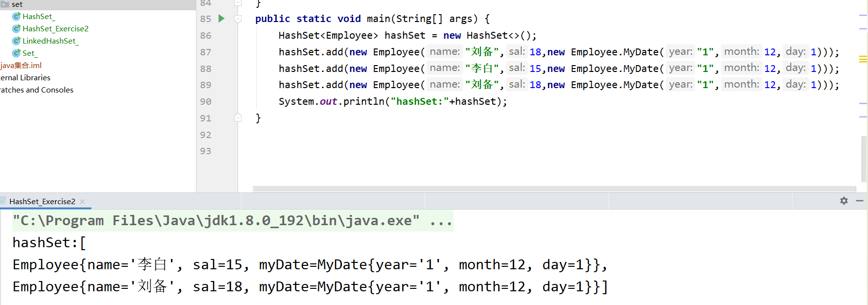The height and width of the screenshot is (305, 868).
Task: Click the editor vertical scrollbar thumb
Action: 864,159
